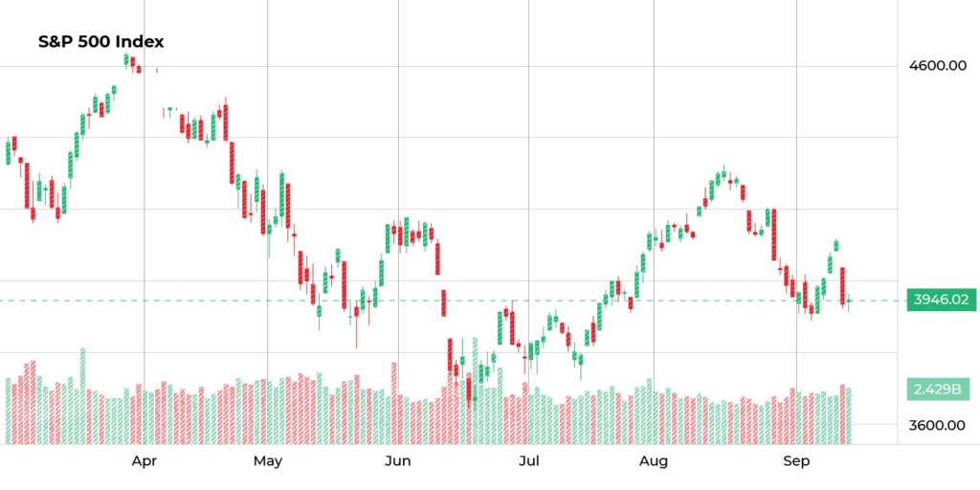Viewport: 980px width, 490px height.
Task: Click the Jul label on time axis
Action: [528, 462]
